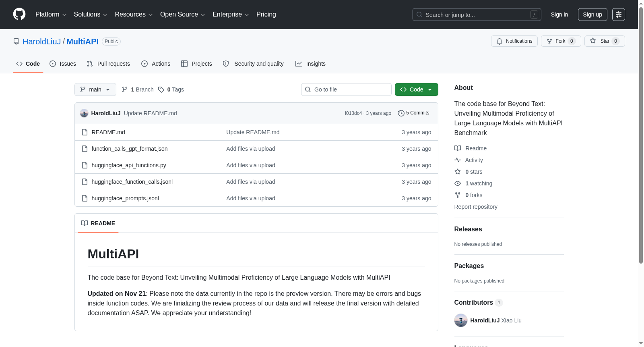The width and height of the screenshot is (644, 347).
Task: Click the contributor avatar for HaroldLiuJ
Action: click(x=461, y=320)
